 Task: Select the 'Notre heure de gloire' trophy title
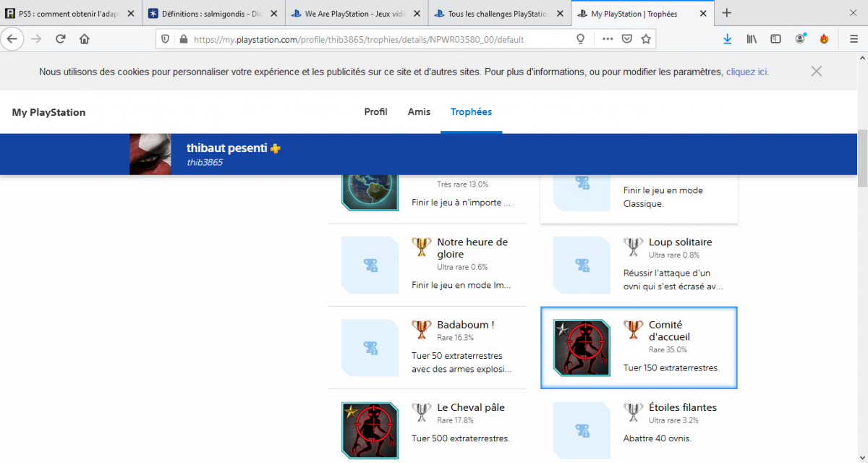472,248
